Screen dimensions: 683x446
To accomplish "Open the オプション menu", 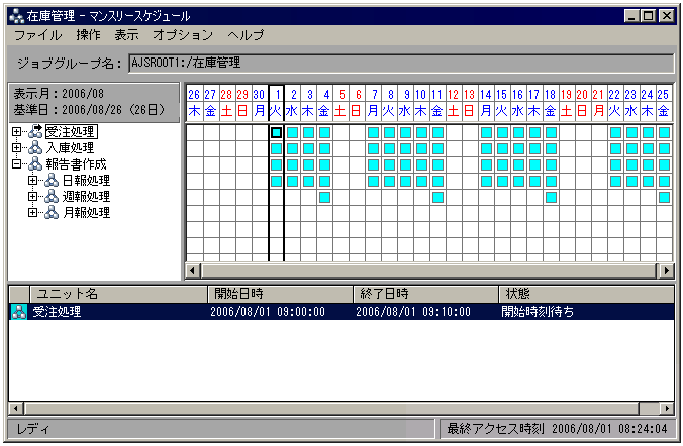I will click(x=183, y=35).
